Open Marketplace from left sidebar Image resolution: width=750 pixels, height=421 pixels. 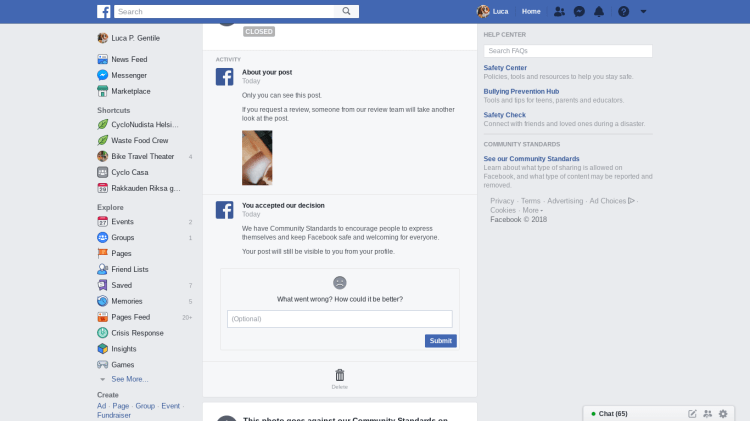pos(130,91)
